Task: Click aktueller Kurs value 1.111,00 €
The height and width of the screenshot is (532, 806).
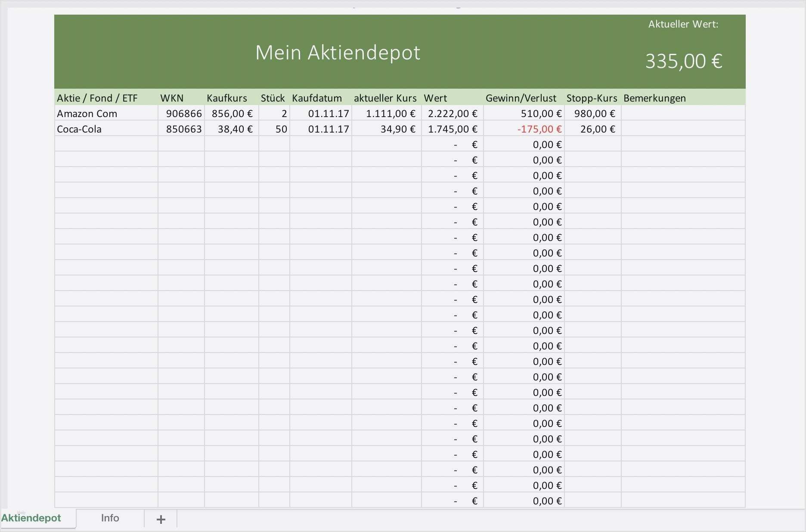Action: (x=387, y=114)
